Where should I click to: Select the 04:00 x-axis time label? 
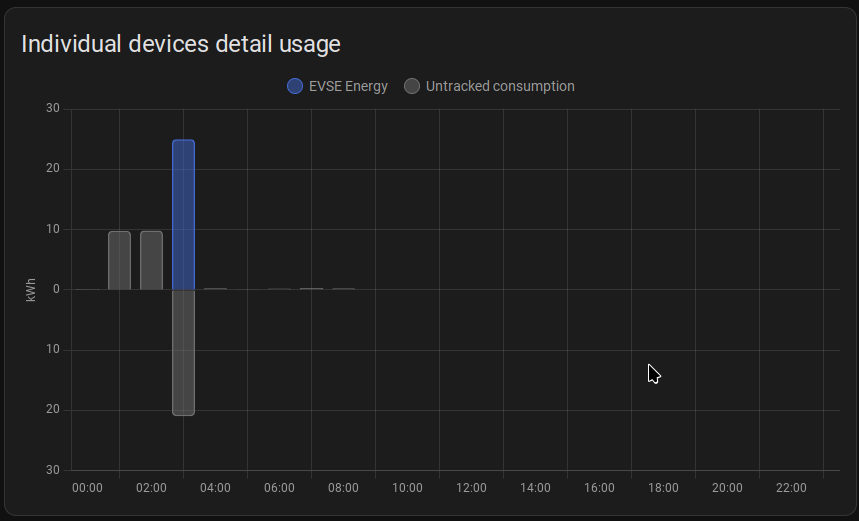tap(215, 488)
